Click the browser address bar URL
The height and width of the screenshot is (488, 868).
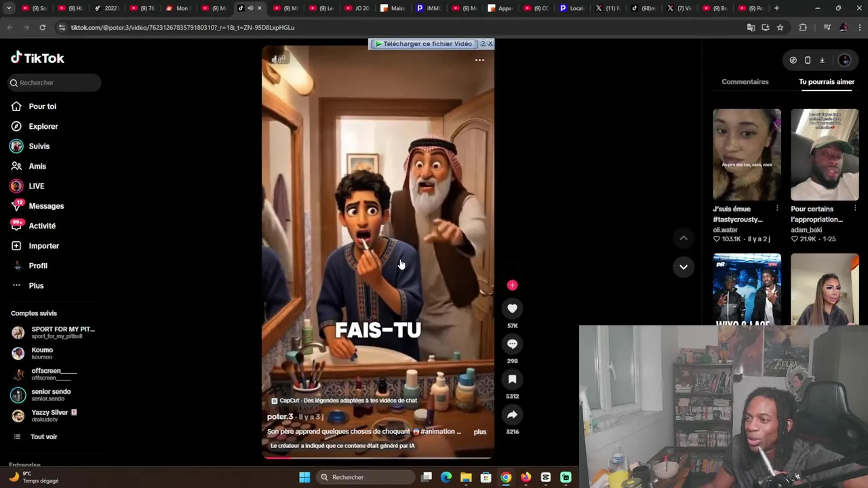pyautogui.click(x=182, y=28)
